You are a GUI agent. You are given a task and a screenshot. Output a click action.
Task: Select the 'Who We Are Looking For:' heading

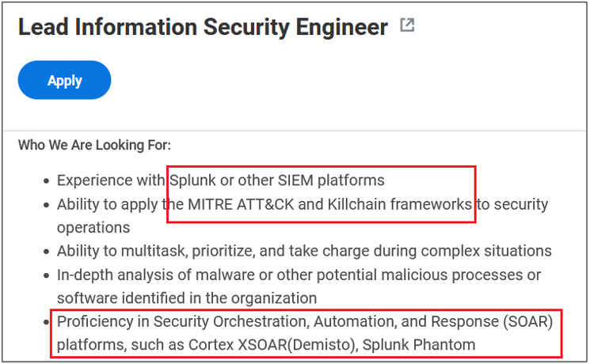(x=94, y=145)
